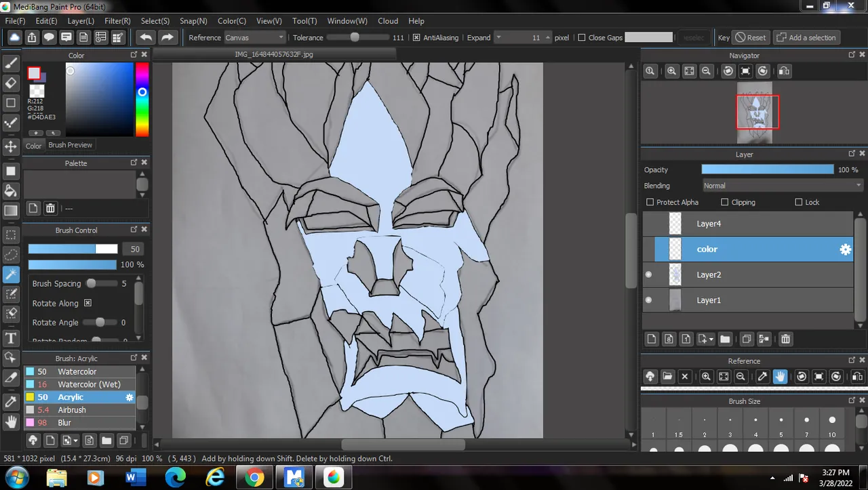Select the Gradient tool

[x=11, y=211]
